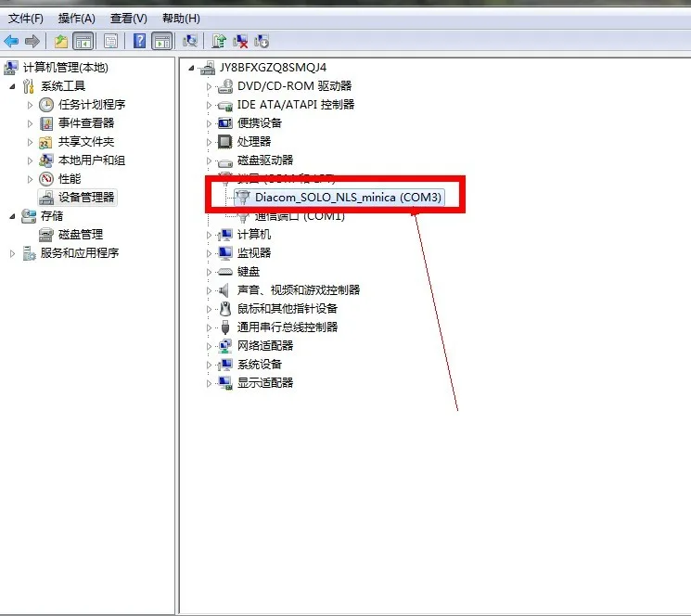
Task: Expand the 显示适配器 category
Action: [x=209, y=383]
